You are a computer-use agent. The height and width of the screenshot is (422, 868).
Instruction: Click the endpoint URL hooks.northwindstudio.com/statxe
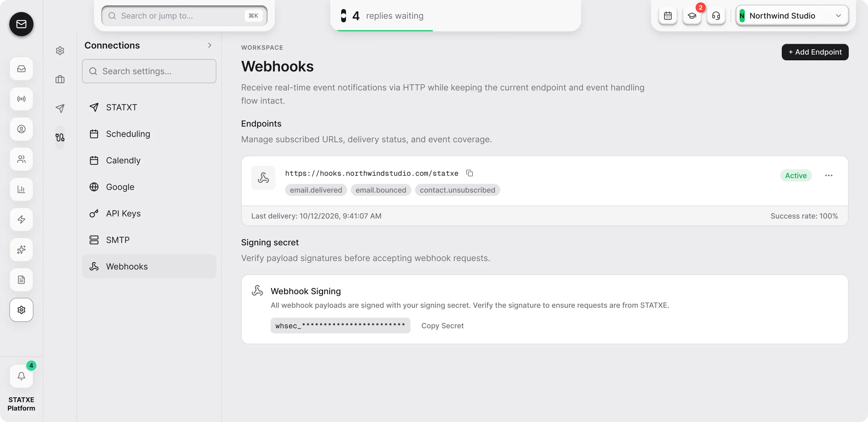pyautogui.click(x=372, y=173)
